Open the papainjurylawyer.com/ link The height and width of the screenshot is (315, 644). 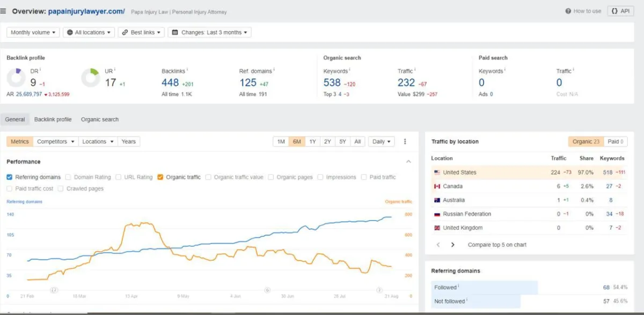point(86,11)
